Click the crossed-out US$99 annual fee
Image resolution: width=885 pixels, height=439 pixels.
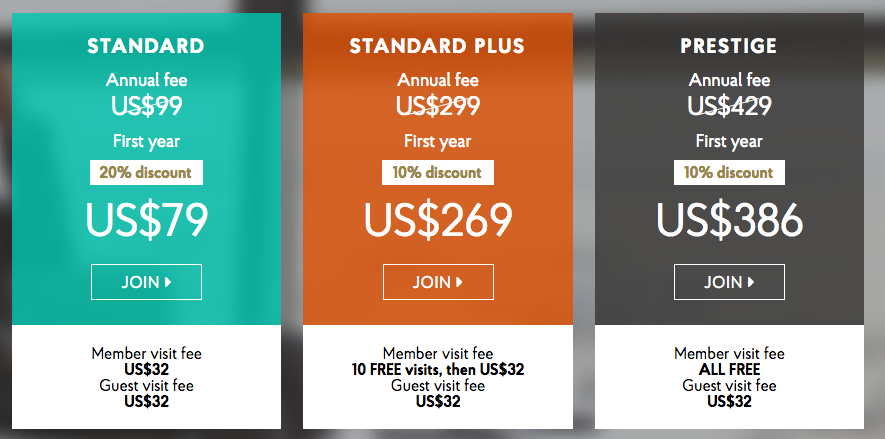147,106
